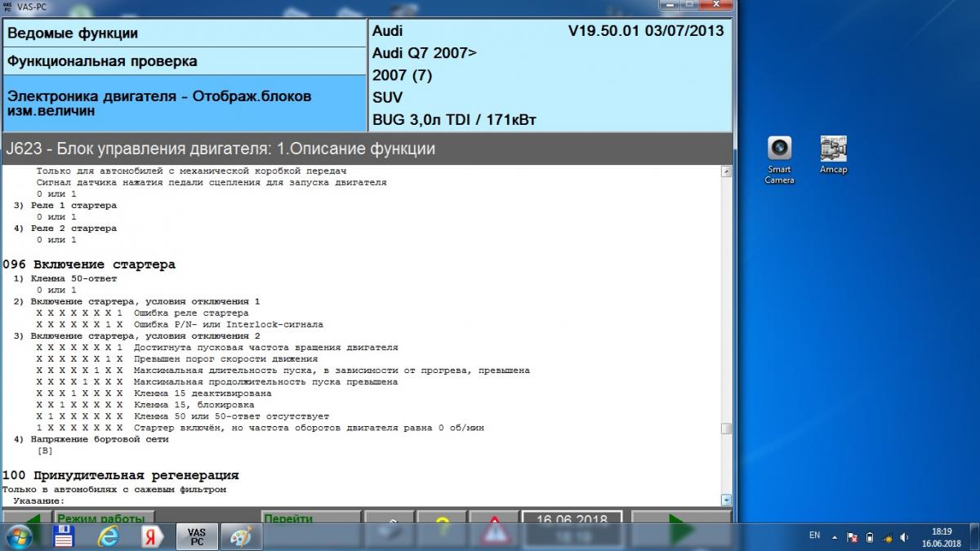The width and height of the screenshot is (980, 551).
Task: Click the Перейти button
Action: [311, 518]
